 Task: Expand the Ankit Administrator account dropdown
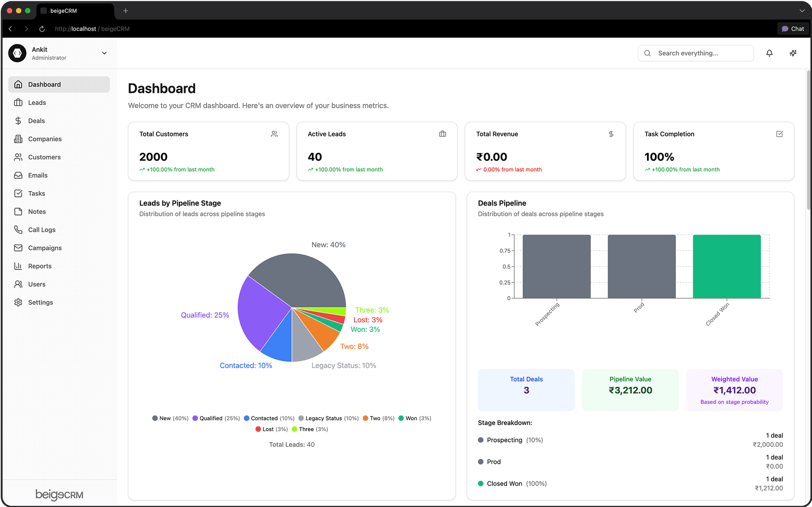[104, 53]
